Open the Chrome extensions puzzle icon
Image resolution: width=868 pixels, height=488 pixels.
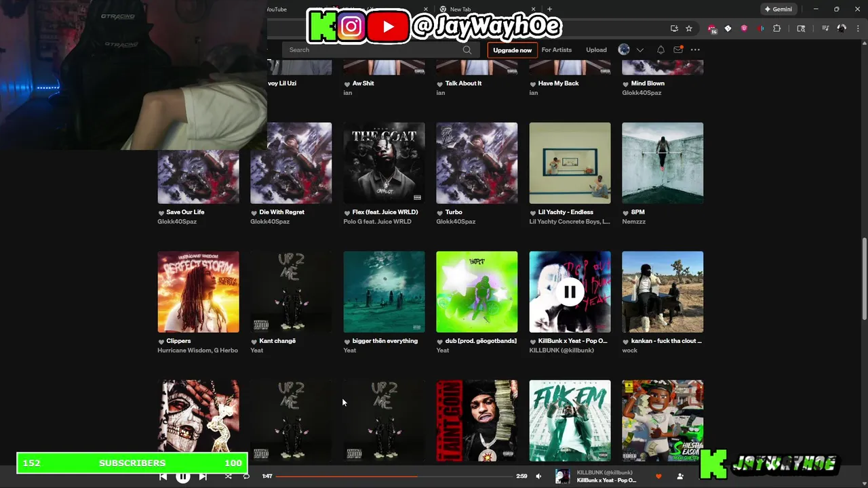(x=777, y=28)
